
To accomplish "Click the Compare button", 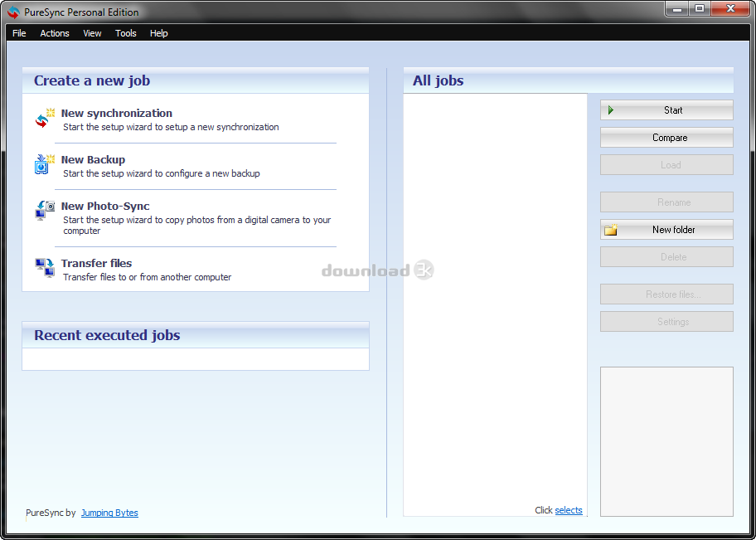I will (666, 138).
